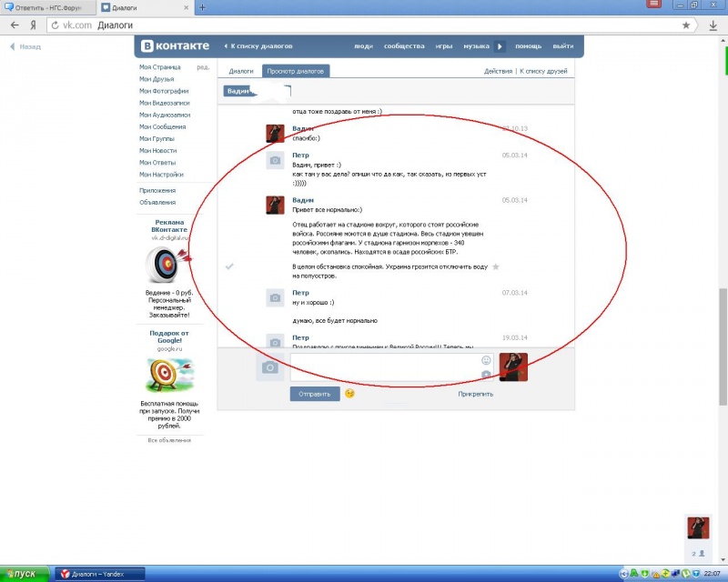Click the star beside Вадим's long message

496,266
